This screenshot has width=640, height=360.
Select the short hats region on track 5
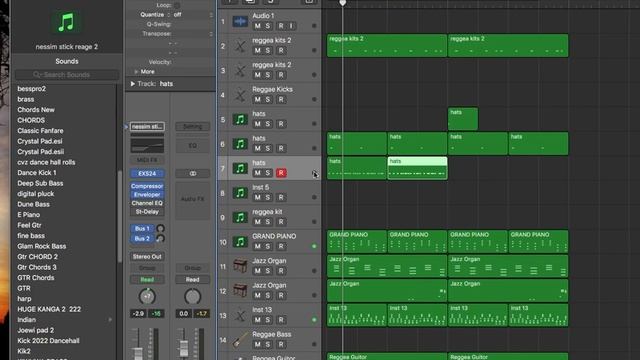463,119
